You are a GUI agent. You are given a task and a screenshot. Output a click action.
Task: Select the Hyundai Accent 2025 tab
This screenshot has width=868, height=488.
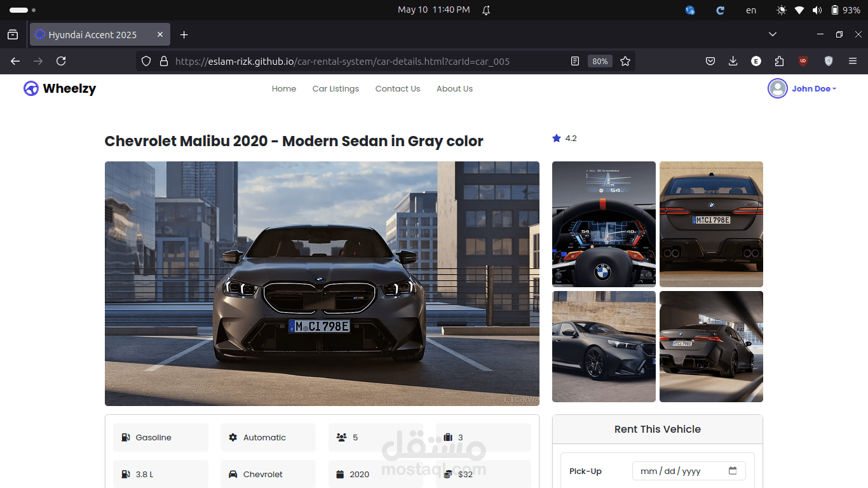(100, 34)
